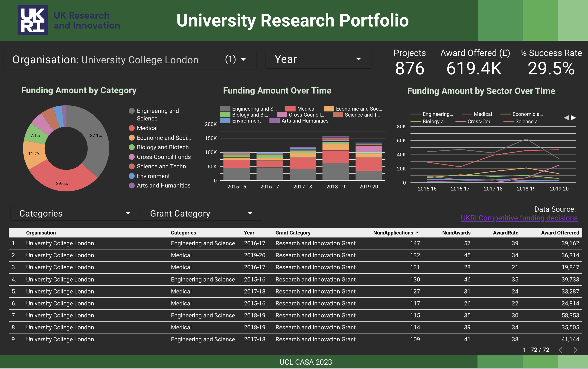
Task: Click Cross-Cou... line chart legend entry
Action: 475,122
